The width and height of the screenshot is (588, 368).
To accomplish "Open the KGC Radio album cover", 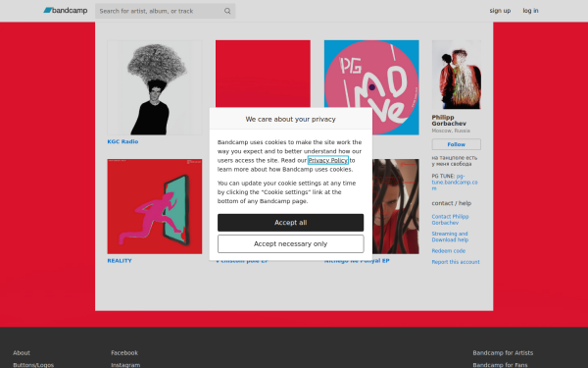I will point(155,87).
